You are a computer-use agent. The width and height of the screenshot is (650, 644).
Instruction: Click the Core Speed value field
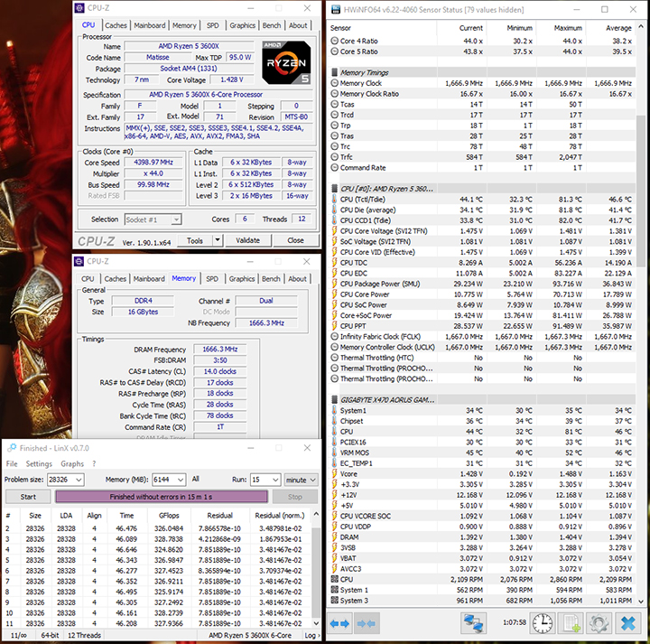coord(153,163)
